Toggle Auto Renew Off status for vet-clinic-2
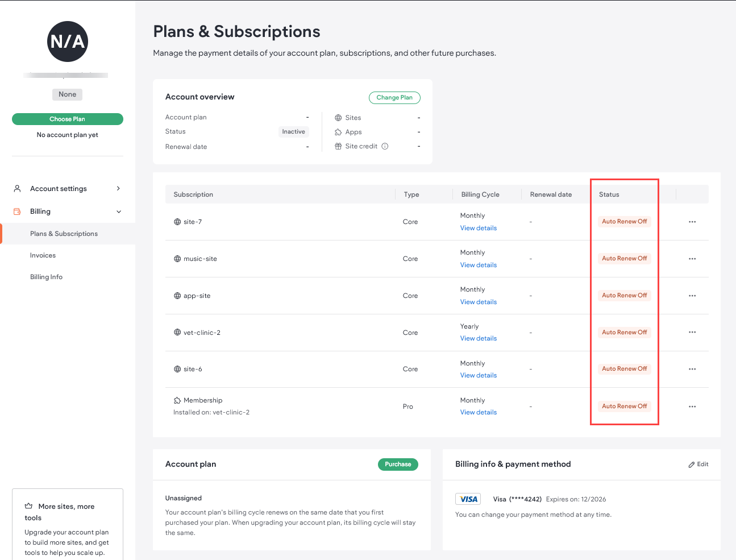The image size is (736, 560). click(624, 332)
